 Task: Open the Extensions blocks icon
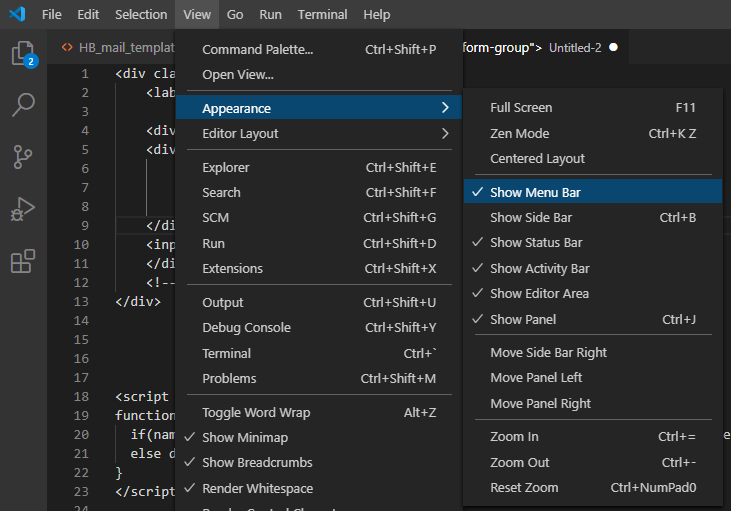click(x=22, y=261)
